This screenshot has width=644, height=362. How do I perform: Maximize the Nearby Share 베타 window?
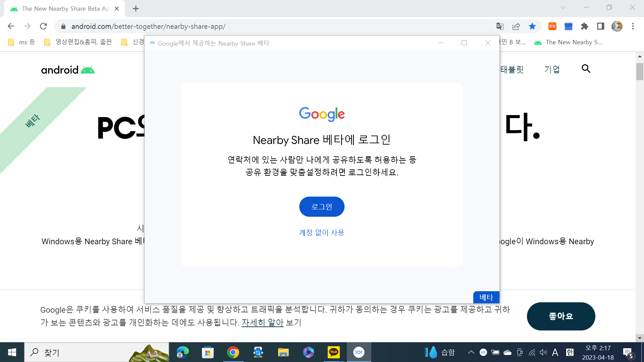coord(464,43)
